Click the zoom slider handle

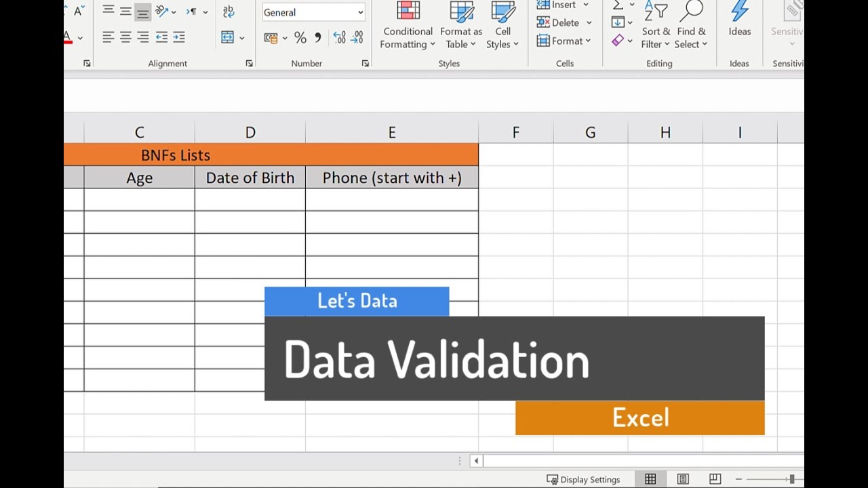click(791, 479)
